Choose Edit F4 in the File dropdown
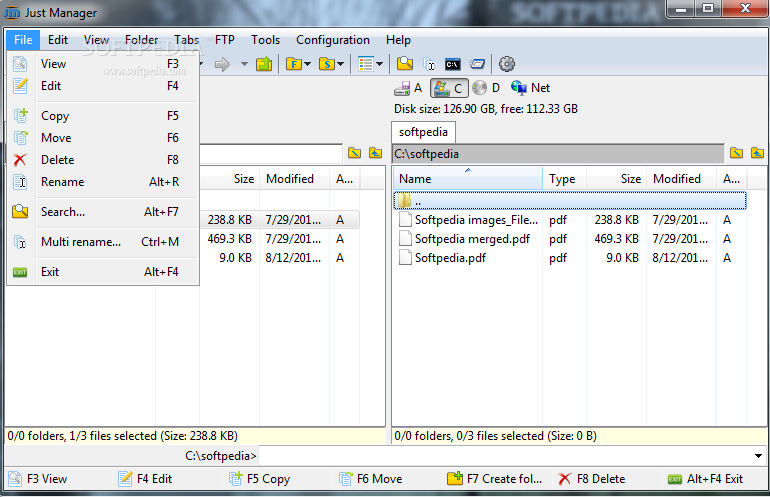The width and height of the screenshot is (770, 497). [x=103, y=86]
